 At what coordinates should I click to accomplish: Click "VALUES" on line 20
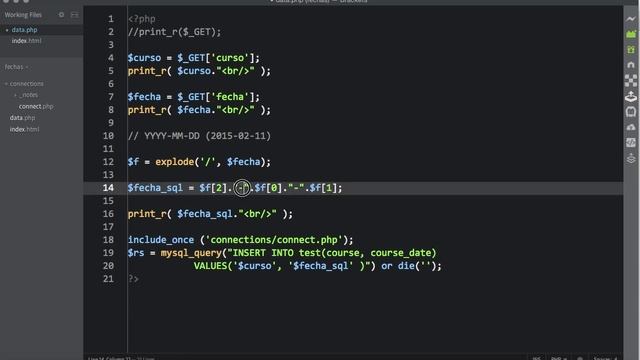pyautogui.click(x=210, y=266)
